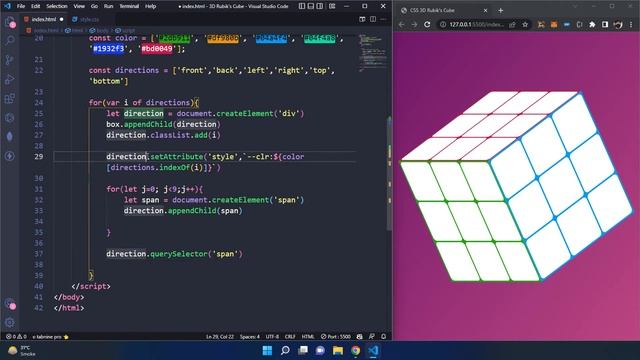Open the Search view in activity bar

(10, 40)
